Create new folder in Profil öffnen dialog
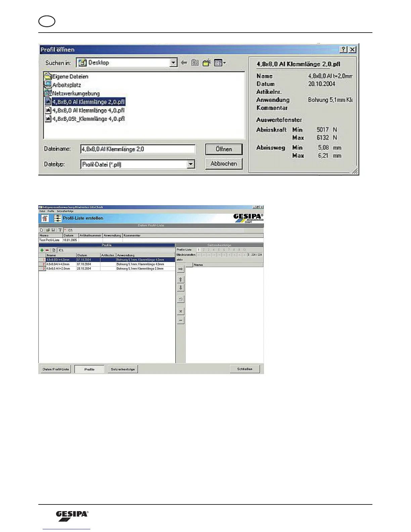This screenshot has width=411, height=532. pos(207,62)
